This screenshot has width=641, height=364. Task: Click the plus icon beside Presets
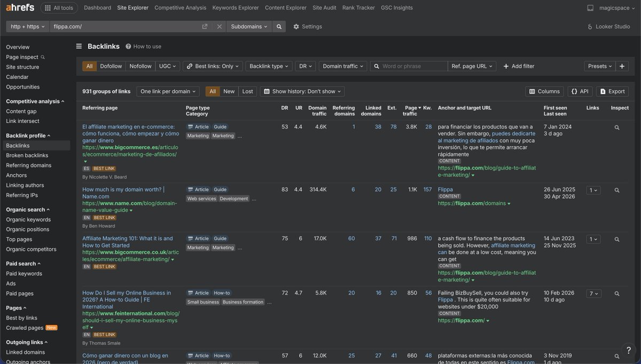622,66
